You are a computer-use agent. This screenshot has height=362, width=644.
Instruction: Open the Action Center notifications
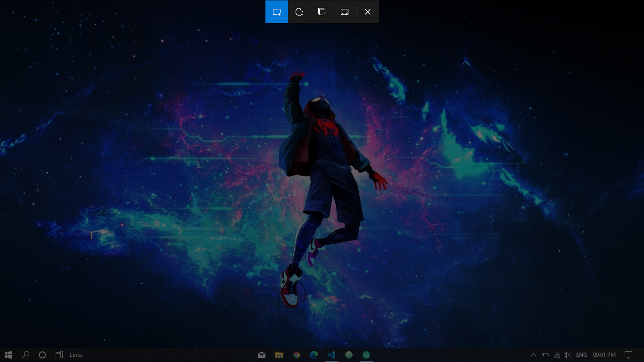pos(628,355)
